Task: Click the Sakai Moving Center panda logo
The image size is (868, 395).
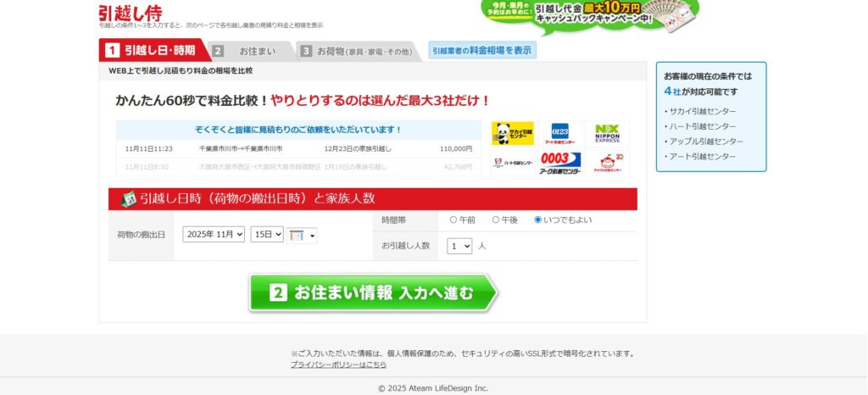Action: click(x=513, y=133)
